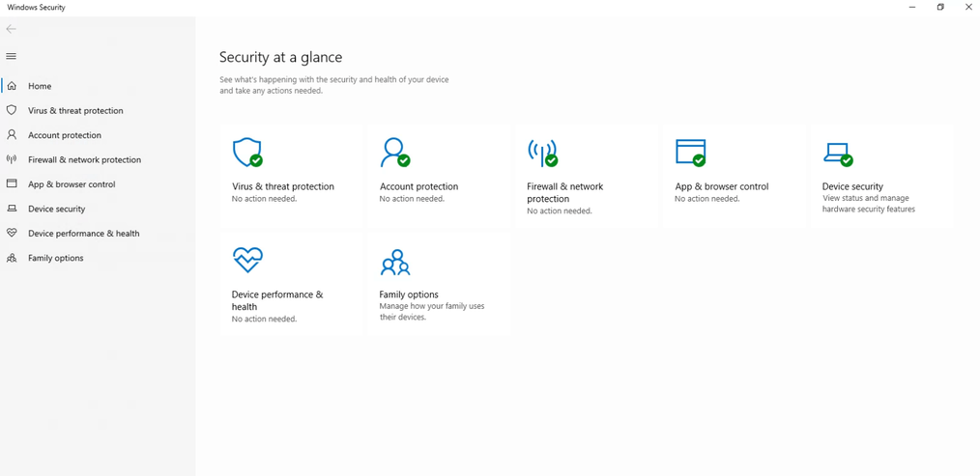Click the Windows Security window title text

[x=37, y=8]
